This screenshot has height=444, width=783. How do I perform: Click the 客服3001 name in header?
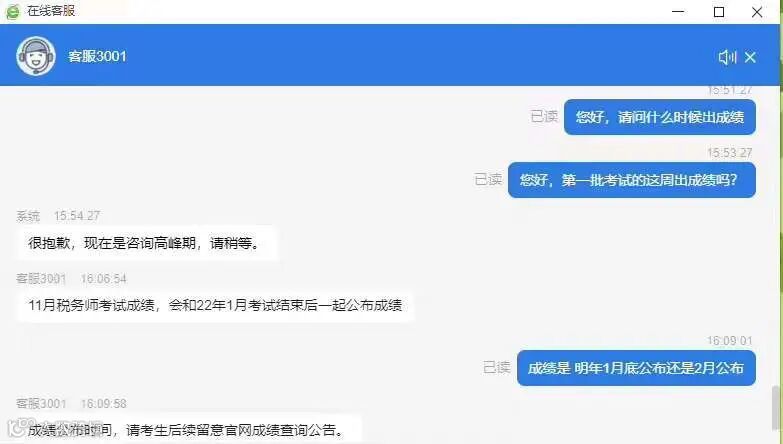pos(97,56)
